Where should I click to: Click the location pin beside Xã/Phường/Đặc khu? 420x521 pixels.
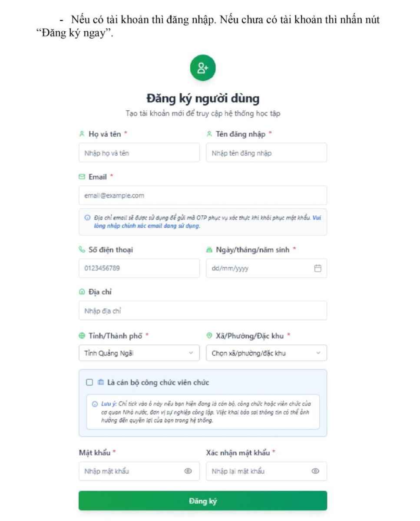(x=209, y=336)
